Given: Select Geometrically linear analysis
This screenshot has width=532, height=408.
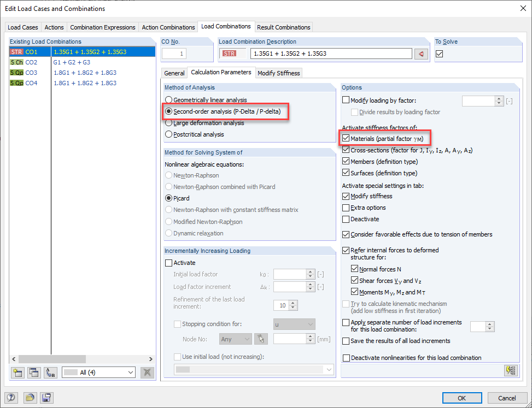Looking at the screenshot, I should (168, 99).
